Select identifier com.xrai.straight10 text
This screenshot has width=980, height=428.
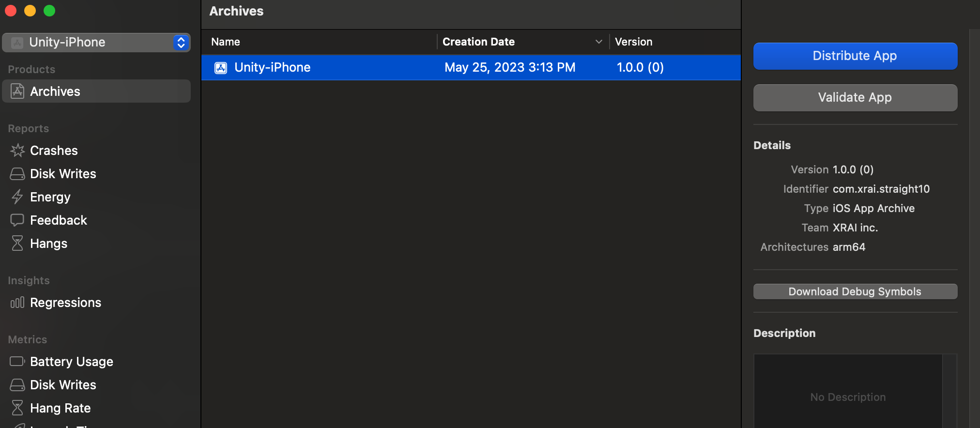[881, 189]
